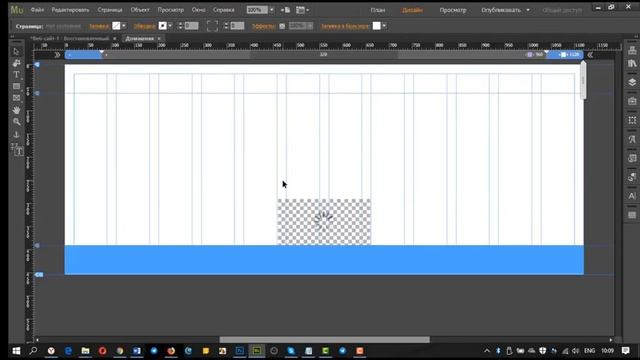Screen dimensions: 640x360
Task: Open the Просмотр menu in menu bar
Action: 171,10
